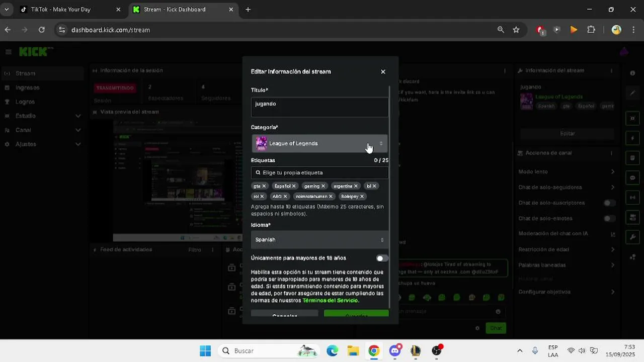Open a new browser tab
The image size is (644, 362).
pos(248,10)
